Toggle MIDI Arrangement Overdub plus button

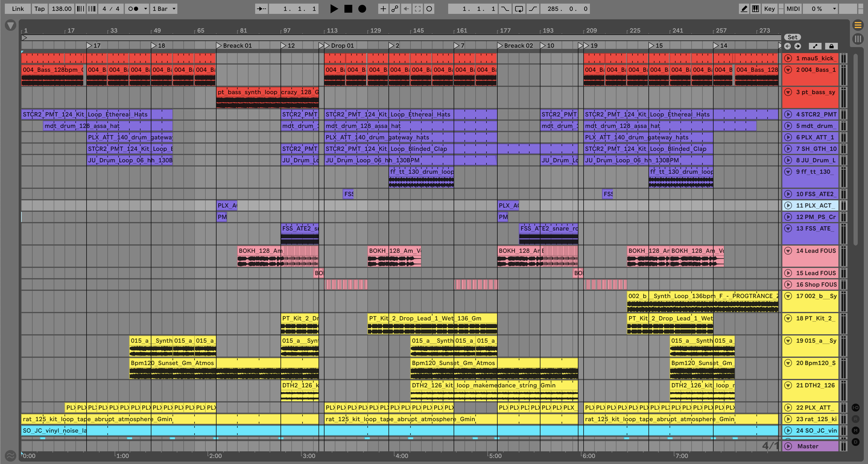click(x=383, y=9)
